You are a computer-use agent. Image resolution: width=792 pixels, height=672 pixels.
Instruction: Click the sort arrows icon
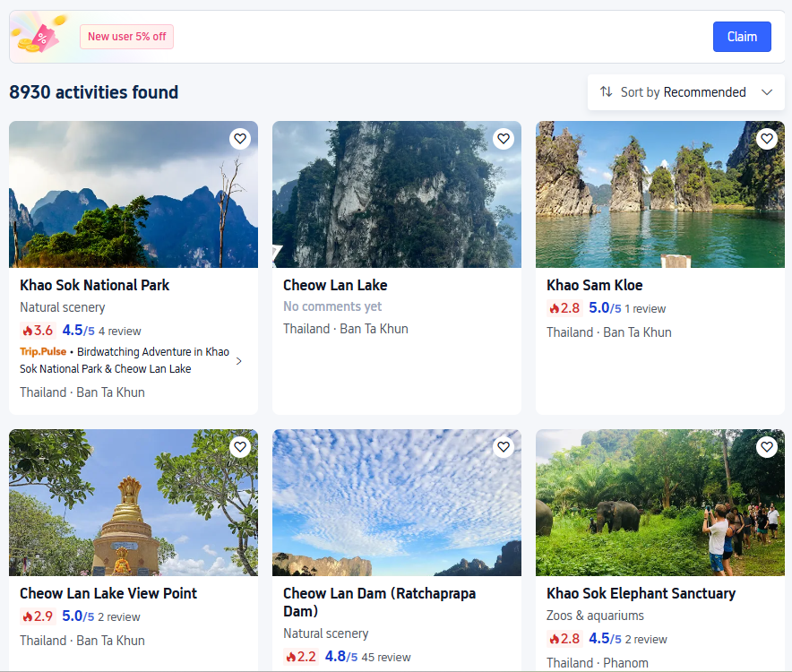click(607, 92)
